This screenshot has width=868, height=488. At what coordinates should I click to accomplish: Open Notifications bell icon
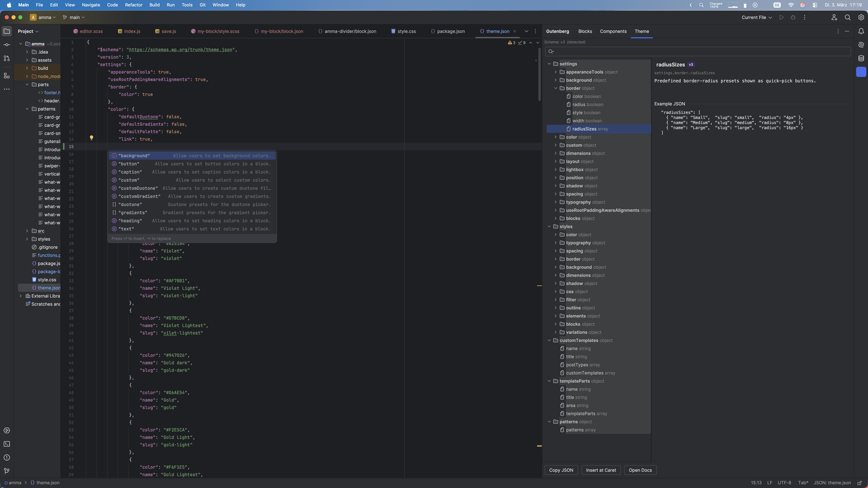[861, 31]
